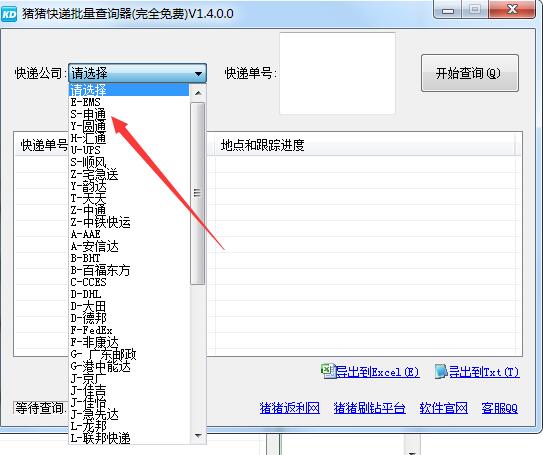Click the Excel export icon
Viewport: 543px width, 455px height.
tap(327, 371)
